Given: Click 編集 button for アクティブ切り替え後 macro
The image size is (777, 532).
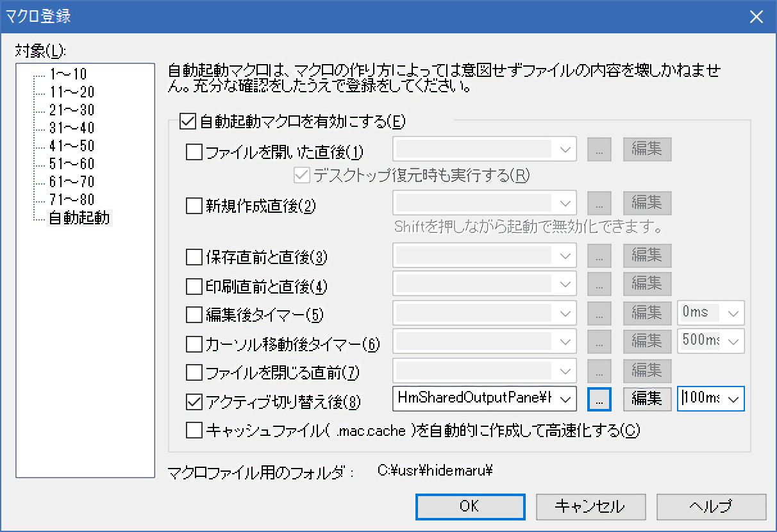Looking at the screenshot, I should tap(647, 399).
